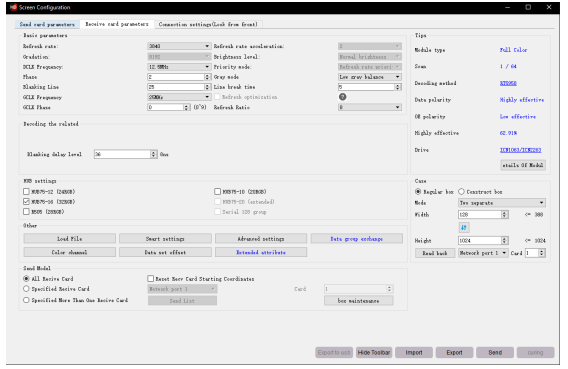The width and height of the screenshot is (568, 369).
Task: Open the Decoding method link in Tips
Action: tap(508, 83)
